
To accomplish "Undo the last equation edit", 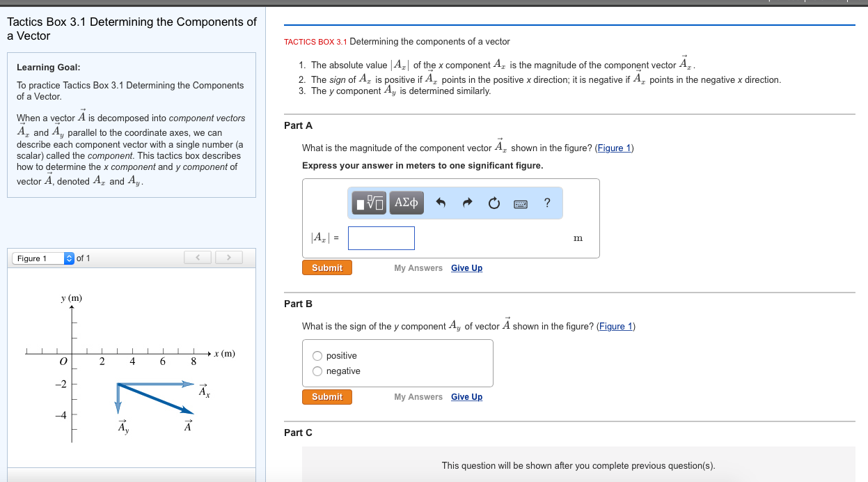I will (439, 203).
